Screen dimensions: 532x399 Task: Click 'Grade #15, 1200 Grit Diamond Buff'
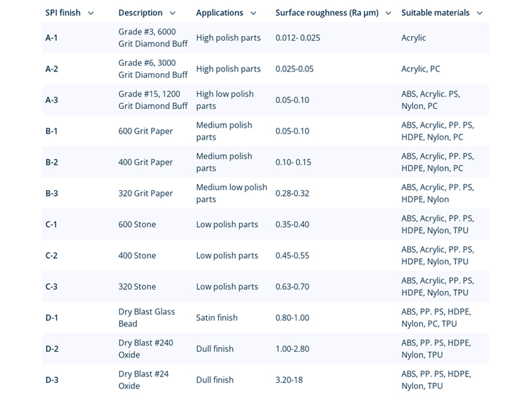(153, 100)
